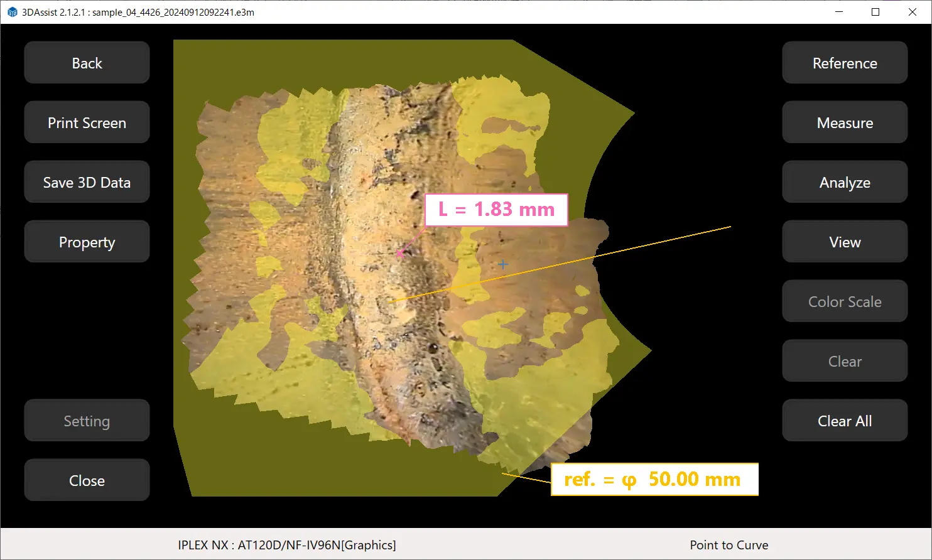
Task: Open the Color Scale option
Action: 844,301
